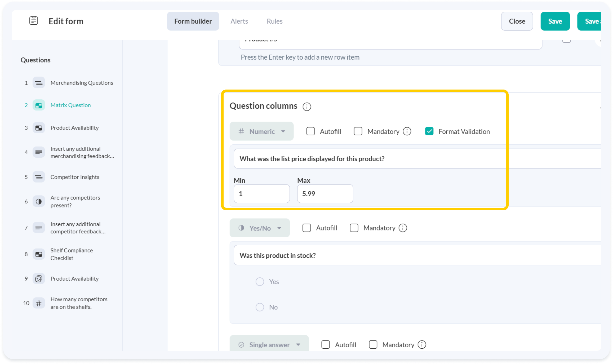Click icon for question 3 Product Availability
This screenshot has height=364, width=613.
pyautogui.click(x=39, y=128)
